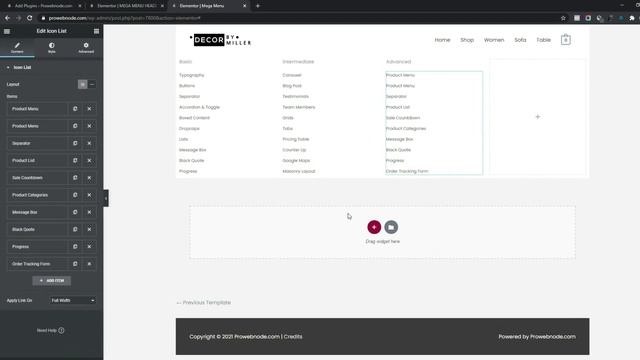Select Team Members in Intermediate column
Screen dimensions: 640x360
pos(299,107)
